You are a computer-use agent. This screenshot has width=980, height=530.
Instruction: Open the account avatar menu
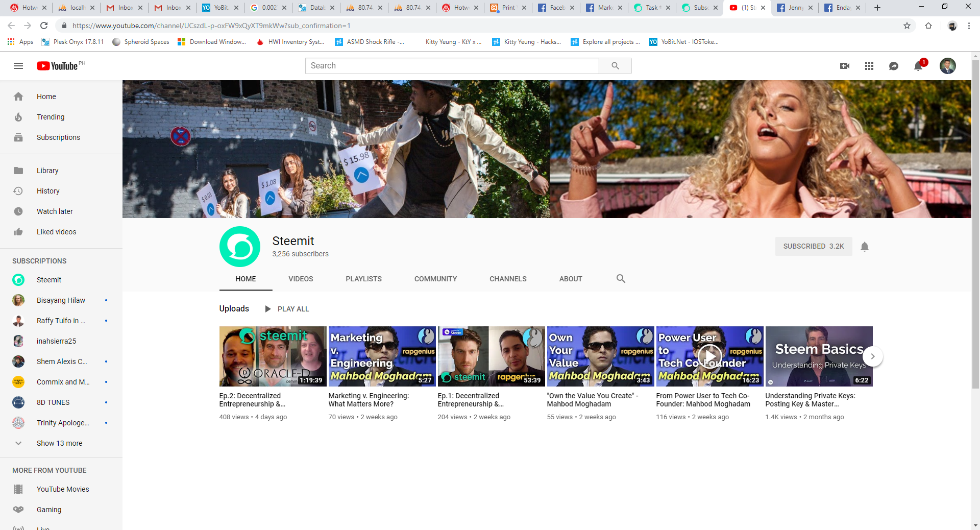[x=948, y=66]
